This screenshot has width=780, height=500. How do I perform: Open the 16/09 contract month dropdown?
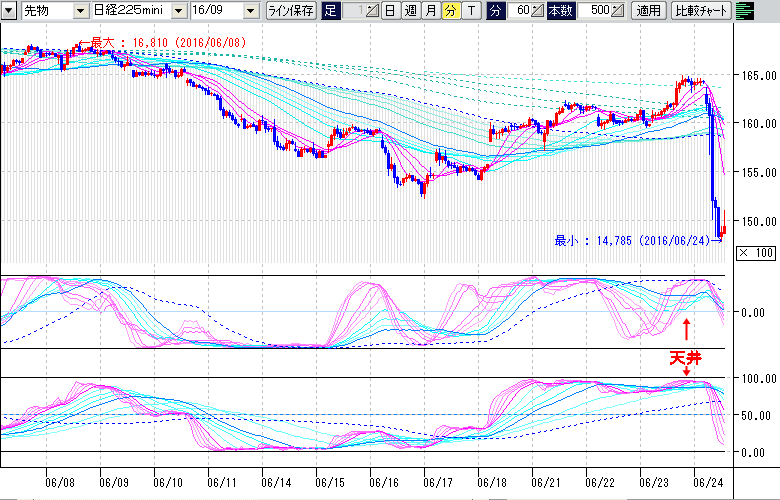(x=252, y=10)
